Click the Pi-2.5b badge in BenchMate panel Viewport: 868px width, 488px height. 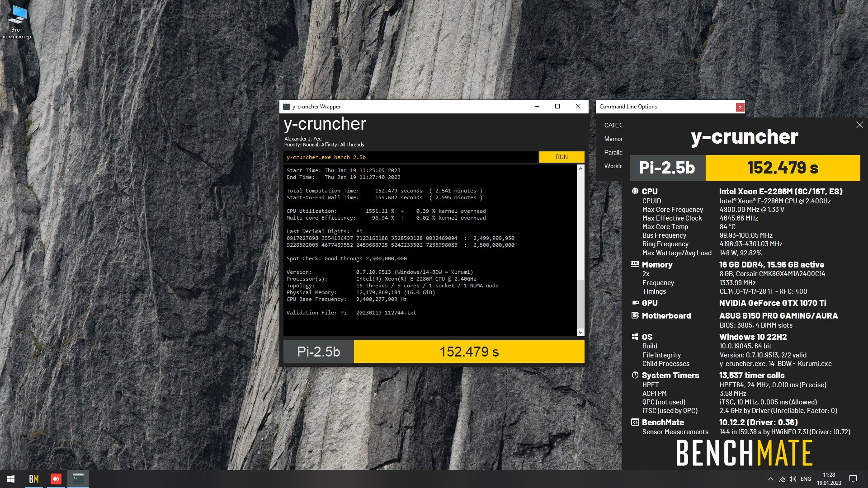coord(667,168)
